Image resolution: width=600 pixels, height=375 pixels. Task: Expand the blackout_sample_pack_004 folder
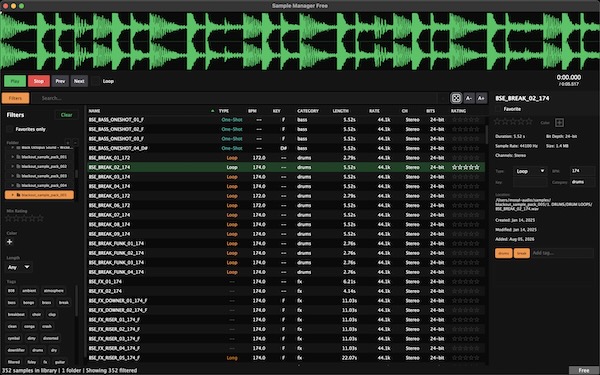pos(12,186)
